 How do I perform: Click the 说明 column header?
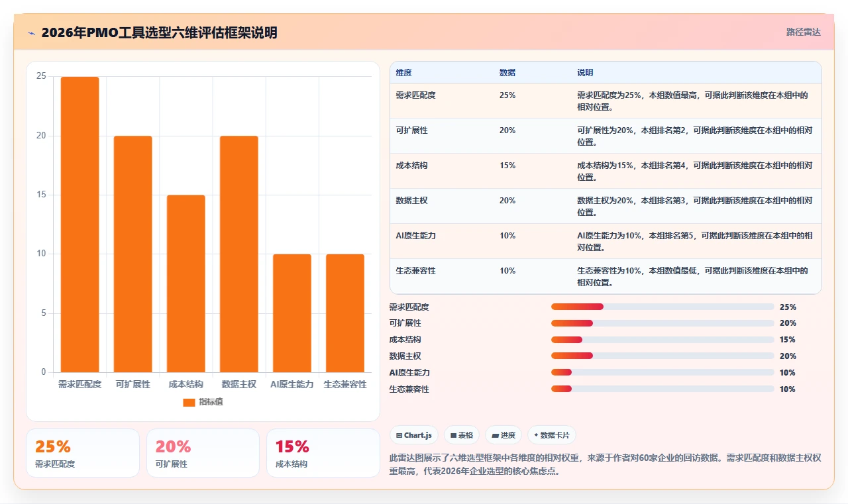(585, 73)
